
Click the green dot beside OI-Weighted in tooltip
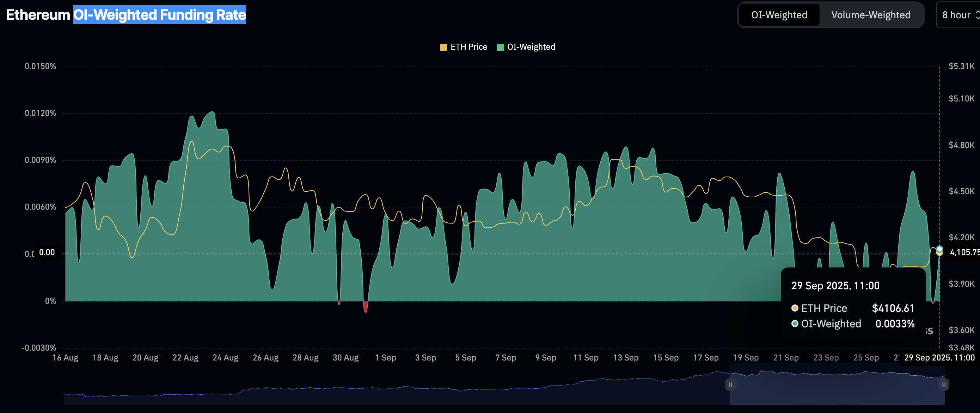795,323
